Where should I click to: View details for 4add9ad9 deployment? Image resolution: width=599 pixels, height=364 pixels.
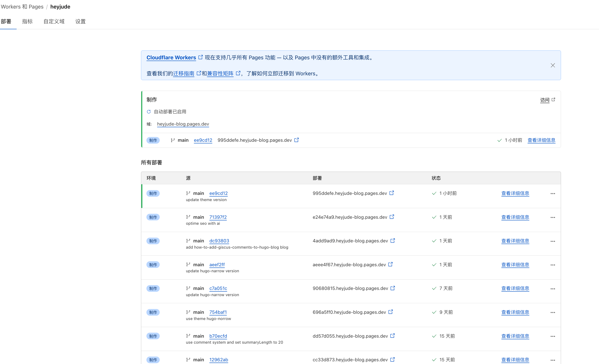click(515, 241)
